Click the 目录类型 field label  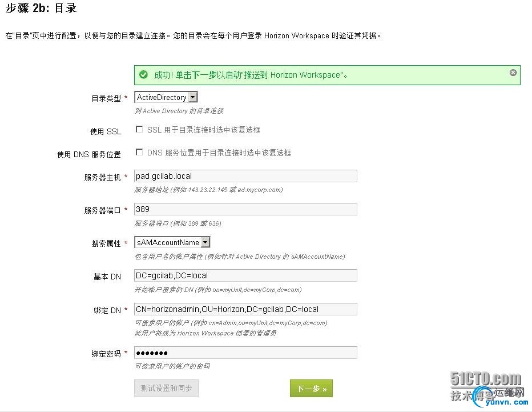[x=106, y=98]
